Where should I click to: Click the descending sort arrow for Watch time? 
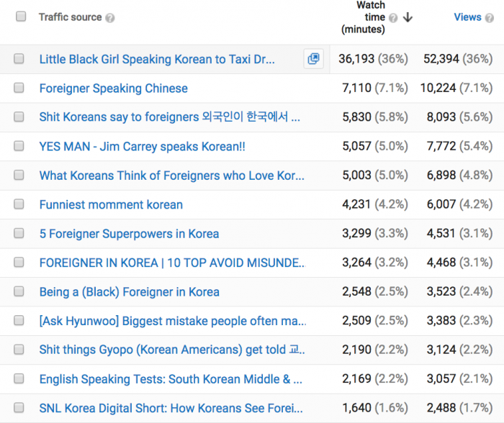tap(408, 17)
